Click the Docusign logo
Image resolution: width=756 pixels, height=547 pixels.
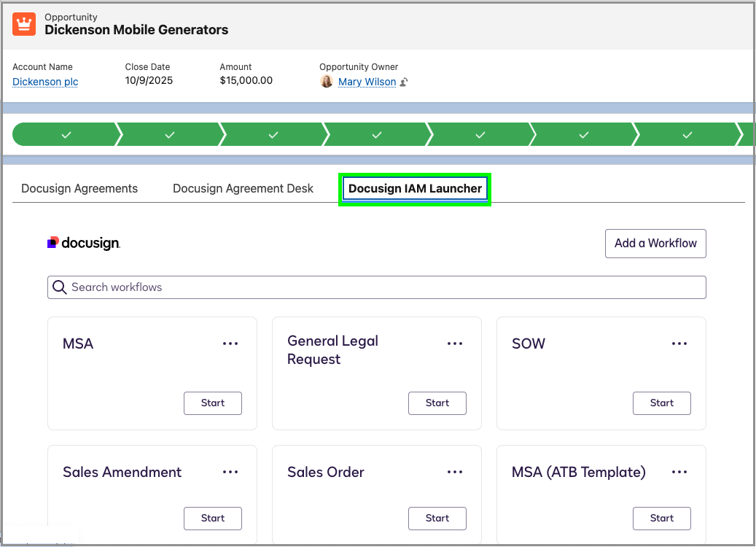(x=84, y=243)
